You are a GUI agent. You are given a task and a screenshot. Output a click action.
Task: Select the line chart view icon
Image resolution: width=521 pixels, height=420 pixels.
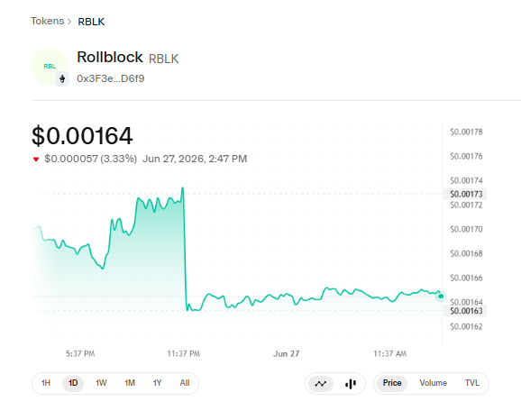pos(321,384)
